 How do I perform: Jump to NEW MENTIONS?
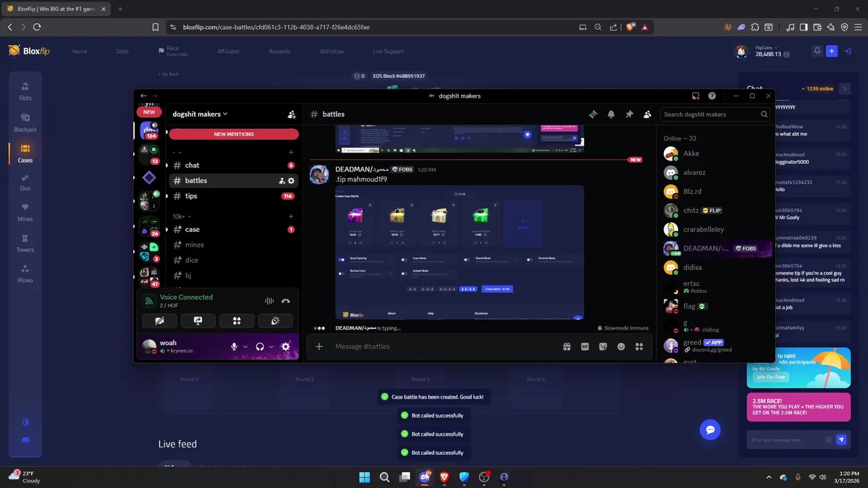coord(234,134)
